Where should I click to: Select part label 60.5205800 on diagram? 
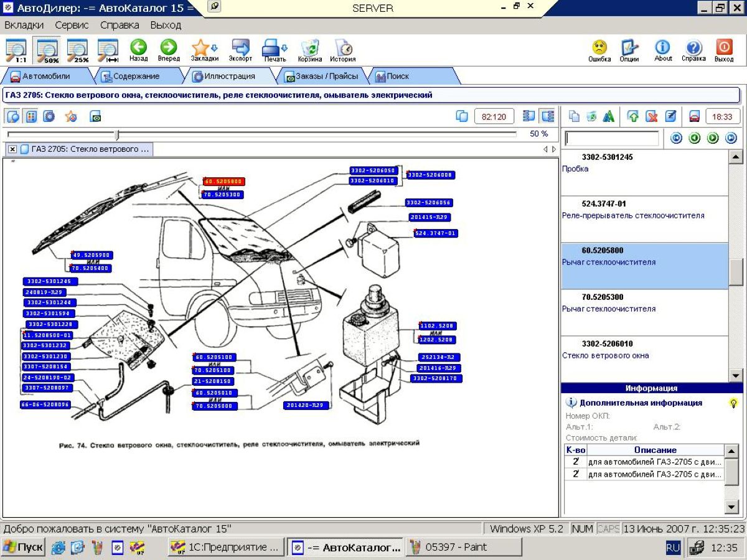tap(224, 182)
